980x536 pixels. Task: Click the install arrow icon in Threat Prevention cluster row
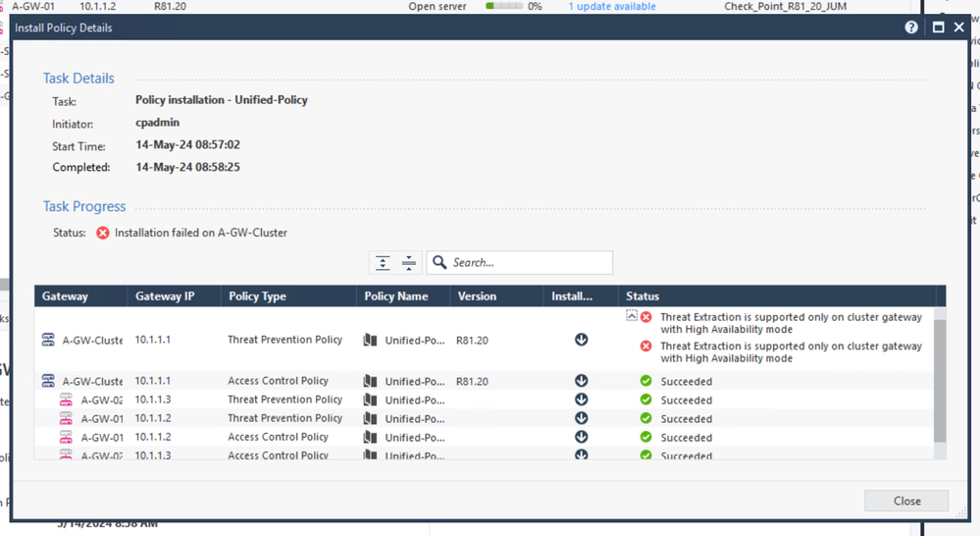pyautogui.click(x=581, y=340)
